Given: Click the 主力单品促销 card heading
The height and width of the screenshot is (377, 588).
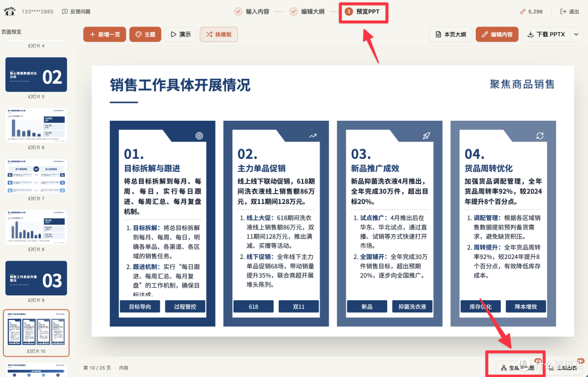Looking at the screenshot, I should point(261,168).
